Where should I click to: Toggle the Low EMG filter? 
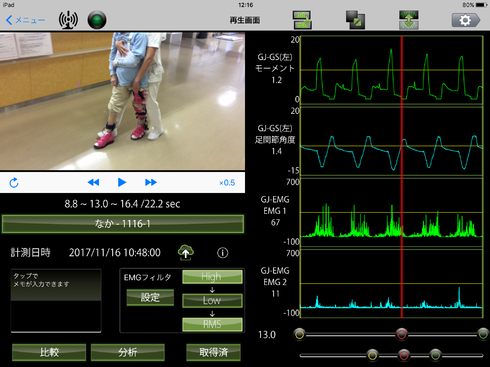point(212,300)
